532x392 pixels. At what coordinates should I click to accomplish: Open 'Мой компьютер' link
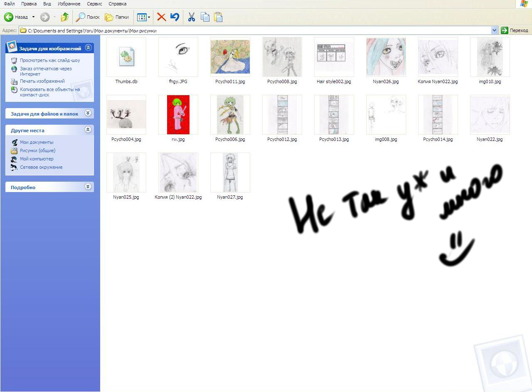pos(37,159)
